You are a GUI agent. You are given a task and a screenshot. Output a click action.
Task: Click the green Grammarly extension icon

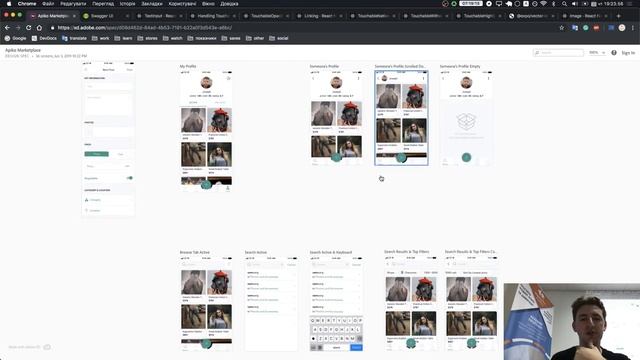tap(586, 28)
